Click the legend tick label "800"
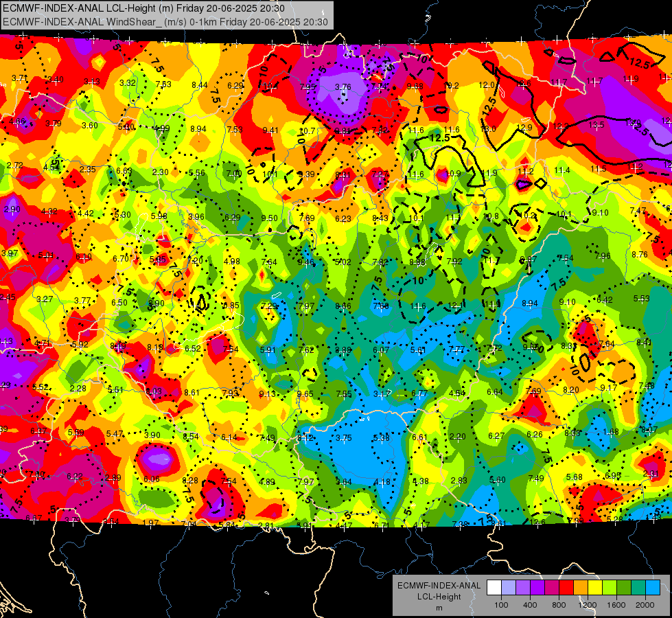Image resolution: width=672 pixels, height=618 pixels. (x=559, y=605)
